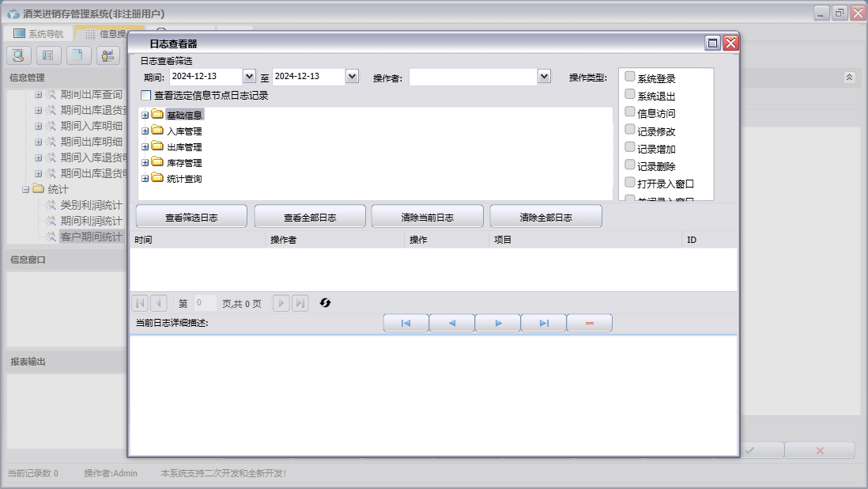This screenshot has width=868, height=489.
Task: Collapse the main window panel with chevron icon
Action: click(849, 78)
